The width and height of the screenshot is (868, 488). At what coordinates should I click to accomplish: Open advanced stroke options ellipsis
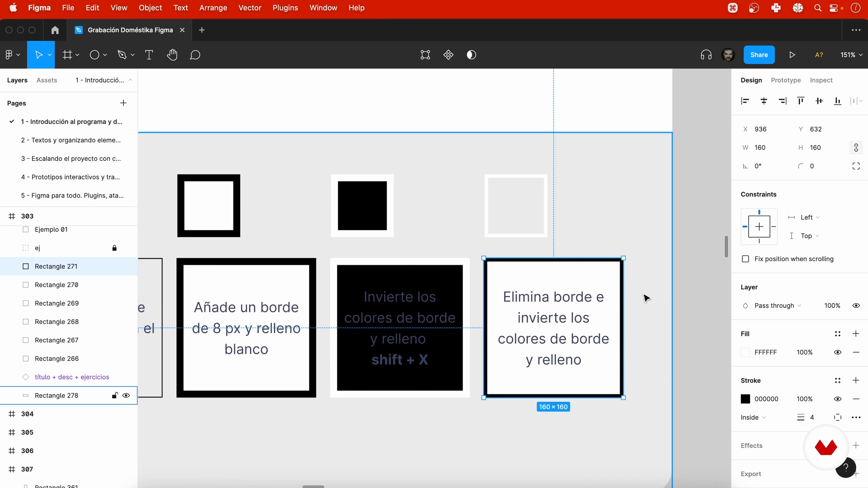(856, 418)
